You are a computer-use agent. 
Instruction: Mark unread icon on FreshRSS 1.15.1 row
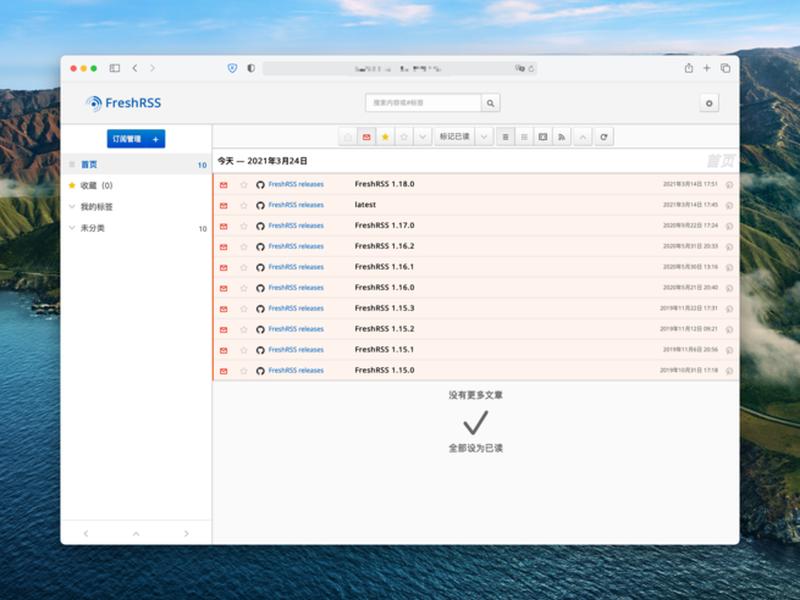(223, 351)
